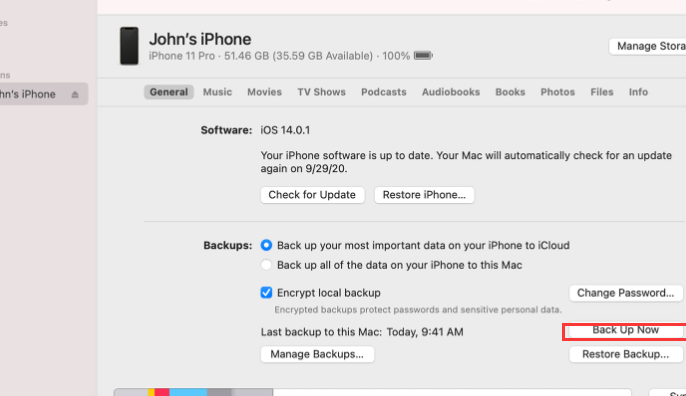Switch to the Files tab
This screenshot has width=686, height=396.
click(602, 92)
